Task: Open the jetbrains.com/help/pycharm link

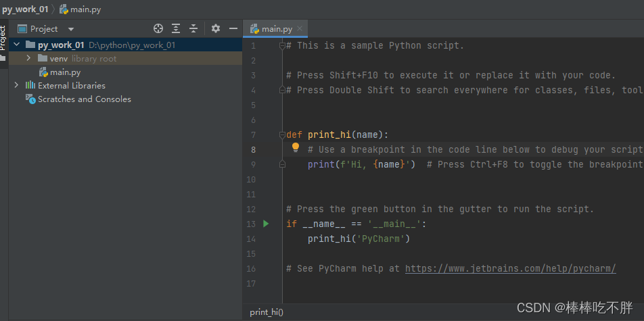Action: pyautogui.click(x=511, y=269)
